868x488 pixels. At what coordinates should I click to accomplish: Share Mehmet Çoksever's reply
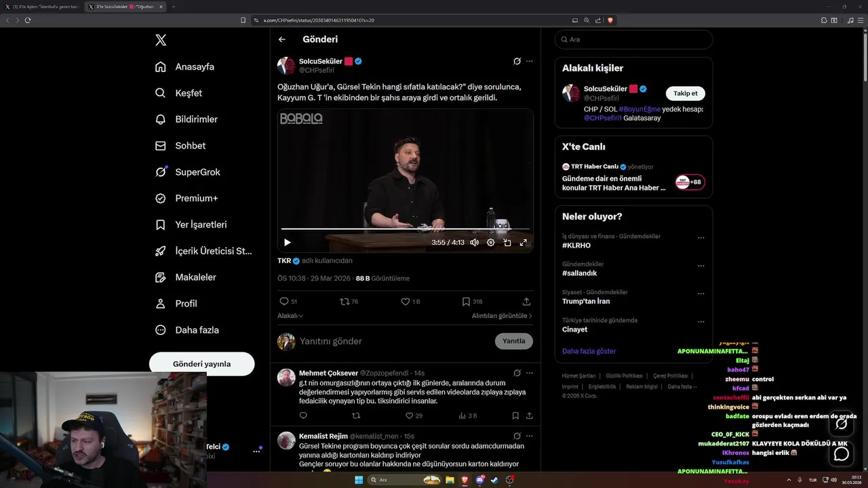tap(530, 415)
